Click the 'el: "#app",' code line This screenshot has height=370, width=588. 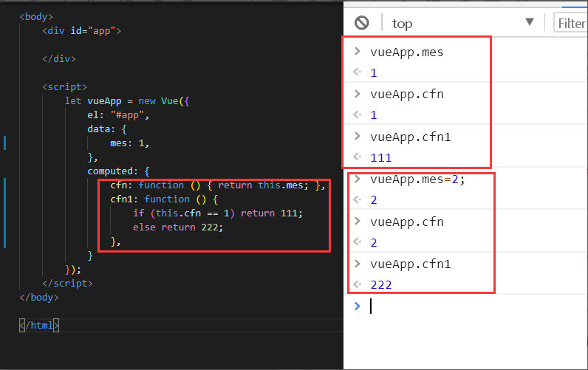pyautogui.click(x=118, y=115)
